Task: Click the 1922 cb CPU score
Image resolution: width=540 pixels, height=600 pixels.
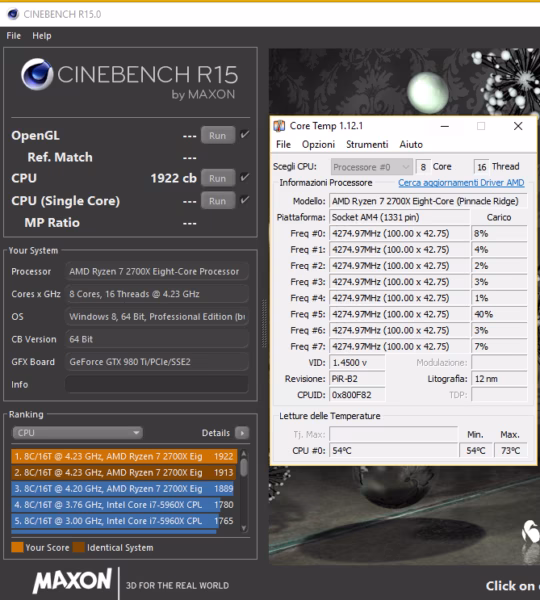Action: (x=173, y=178)
